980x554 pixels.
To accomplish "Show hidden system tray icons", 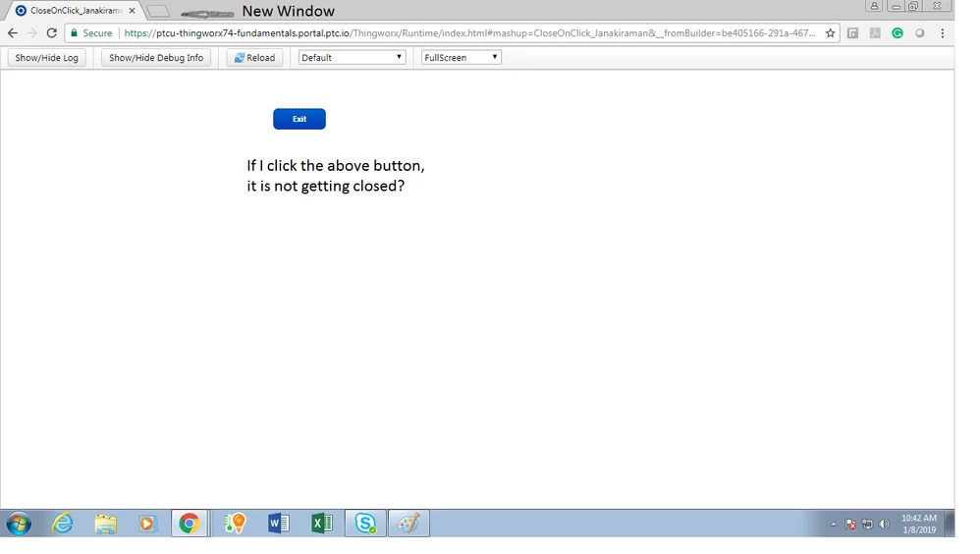I will point(833,524).
